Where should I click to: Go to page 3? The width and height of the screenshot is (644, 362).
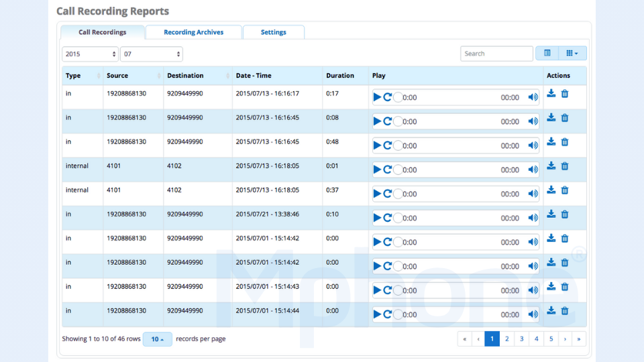coord(522,339)
